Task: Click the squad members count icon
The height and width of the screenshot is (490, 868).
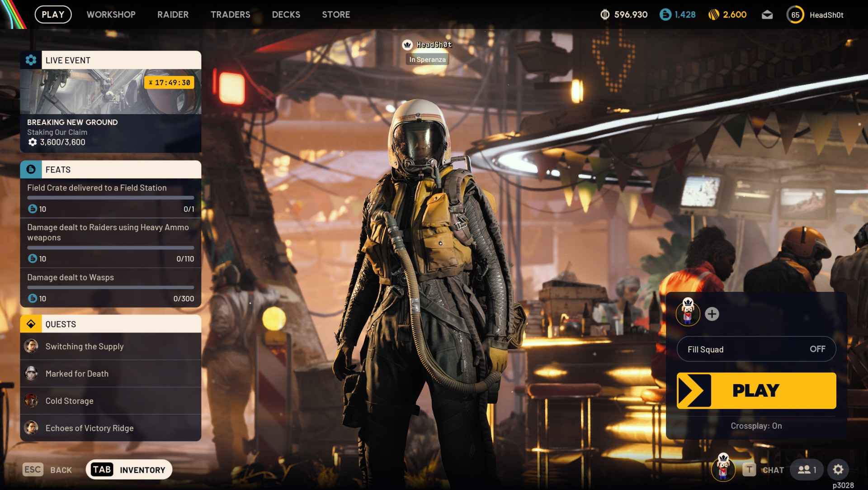Action: (x=807, y=470)
